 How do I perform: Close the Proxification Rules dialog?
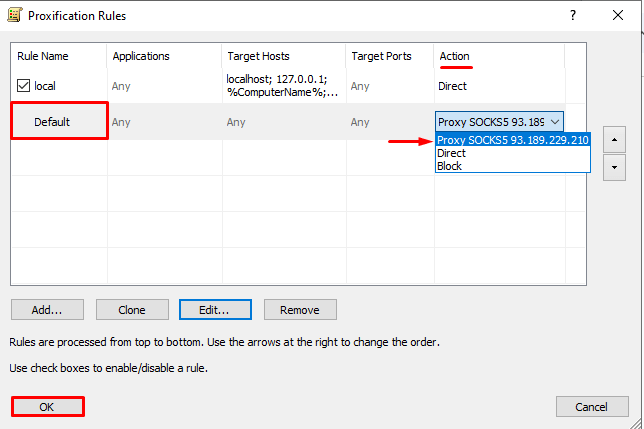619,16
